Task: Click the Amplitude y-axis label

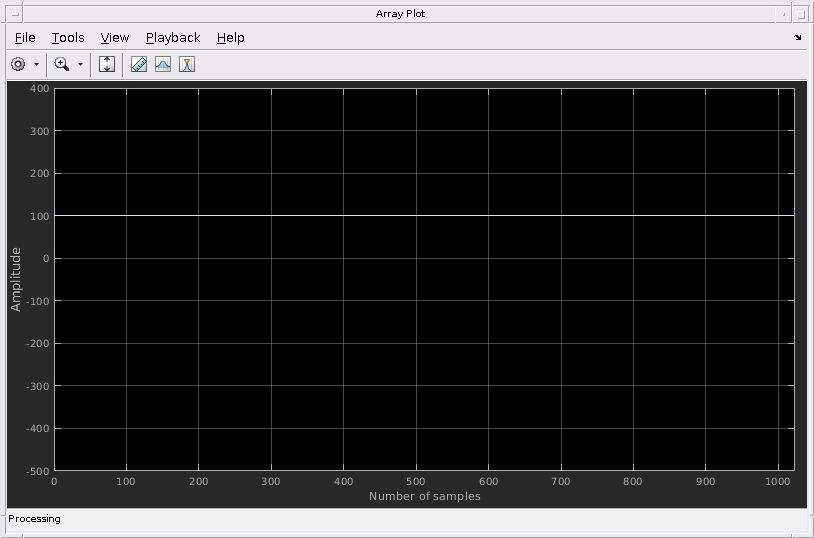Action: pos(16,279)
